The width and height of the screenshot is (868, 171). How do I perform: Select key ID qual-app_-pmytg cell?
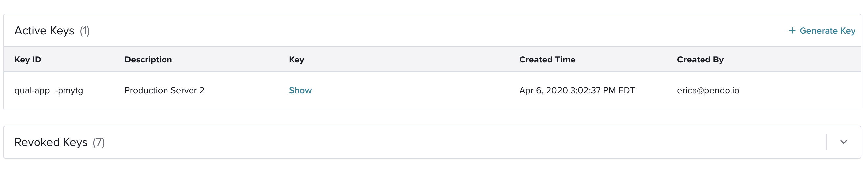pos(49,90)
